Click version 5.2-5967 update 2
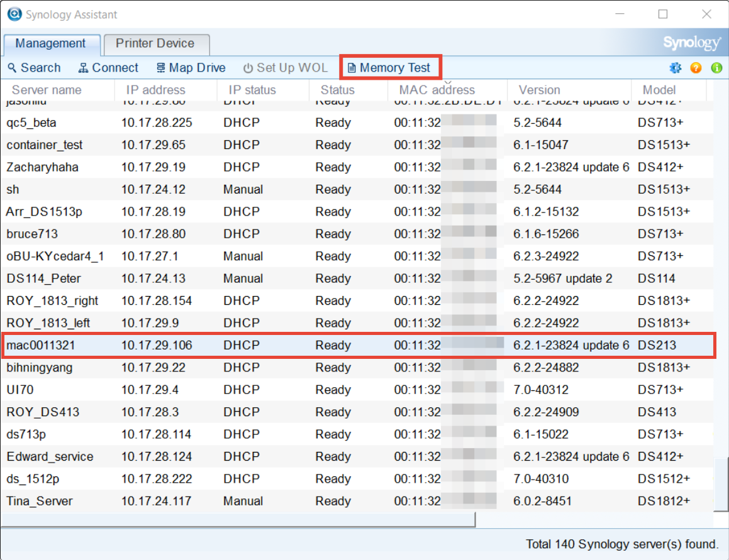729x560 pixels. point(562,278)
